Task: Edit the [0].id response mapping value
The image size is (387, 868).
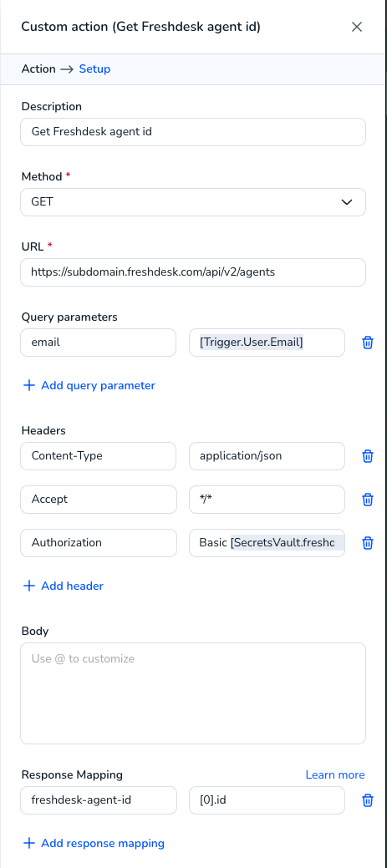Action: tap(267, 800)
